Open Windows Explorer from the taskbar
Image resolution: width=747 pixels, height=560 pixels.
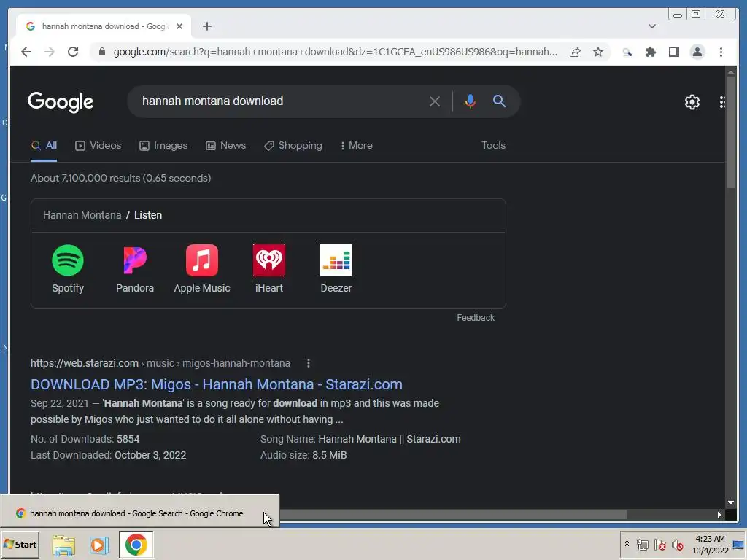[63, 545]
